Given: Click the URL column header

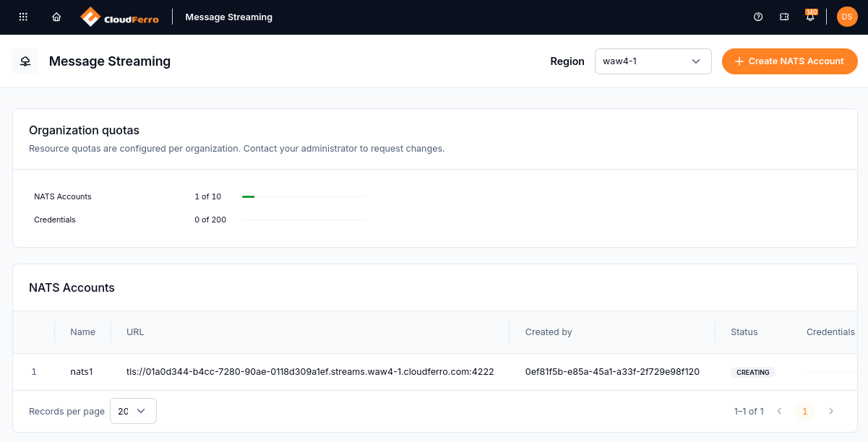Looking at the screenshot, I should pyautogui.click(x=135, y=332).
